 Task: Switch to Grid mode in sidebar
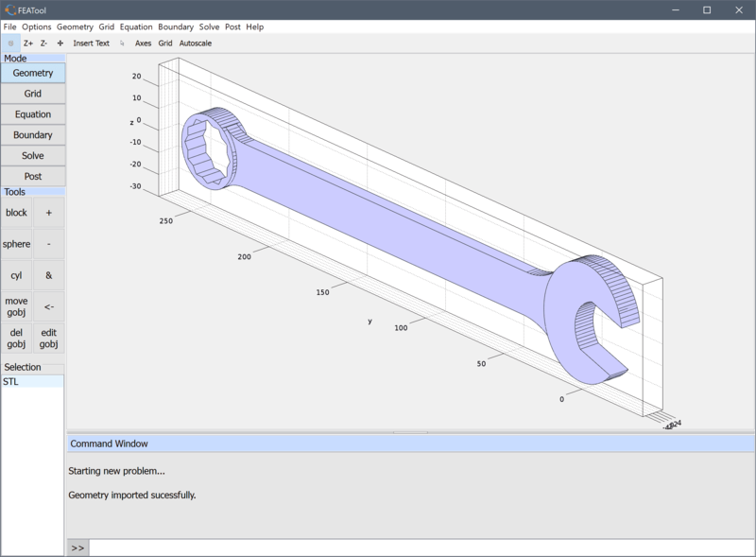click(x=33, y=94)
